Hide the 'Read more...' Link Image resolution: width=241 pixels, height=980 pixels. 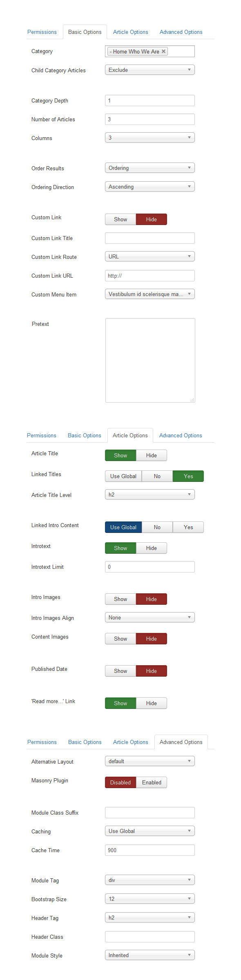[x=152, y=703]
